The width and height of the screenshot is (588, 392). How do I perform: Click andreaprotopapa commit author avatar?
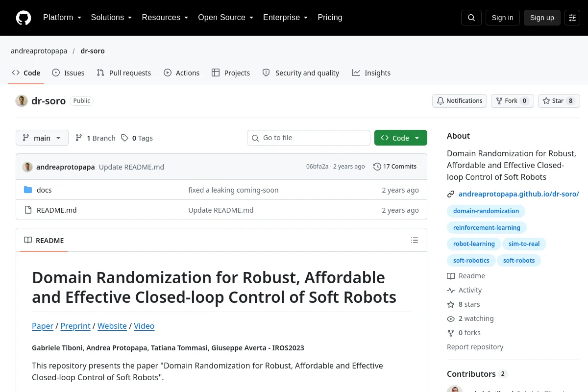(27, 167)
